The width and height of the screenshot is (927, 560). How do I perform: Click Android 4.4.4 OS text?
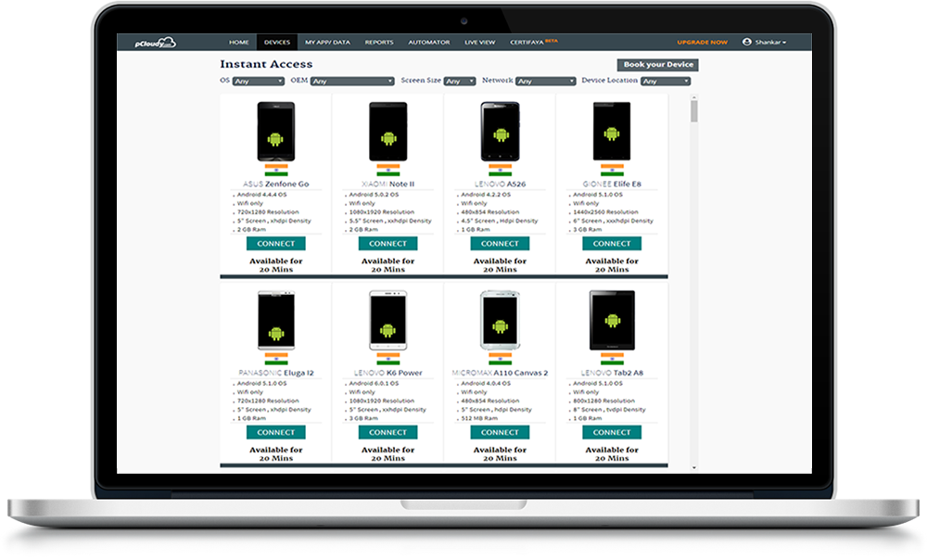[262, 195]
